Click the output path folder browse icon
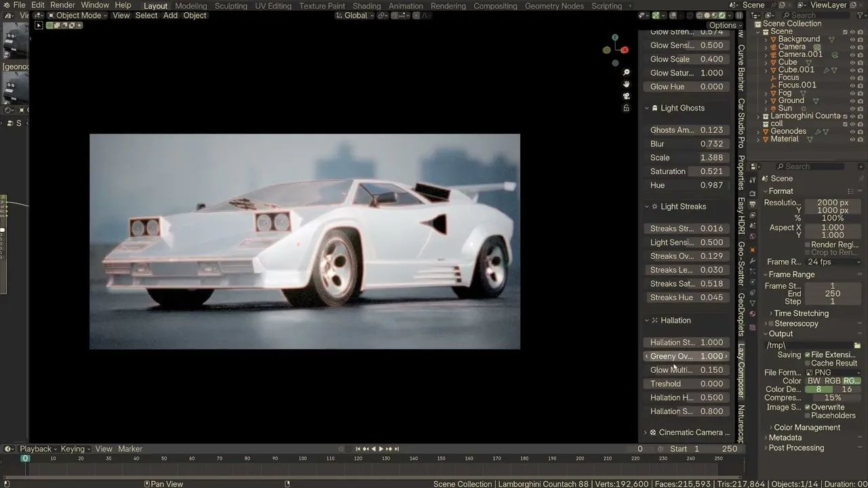Viewport: 868px width, 488px height. point(857,346)
